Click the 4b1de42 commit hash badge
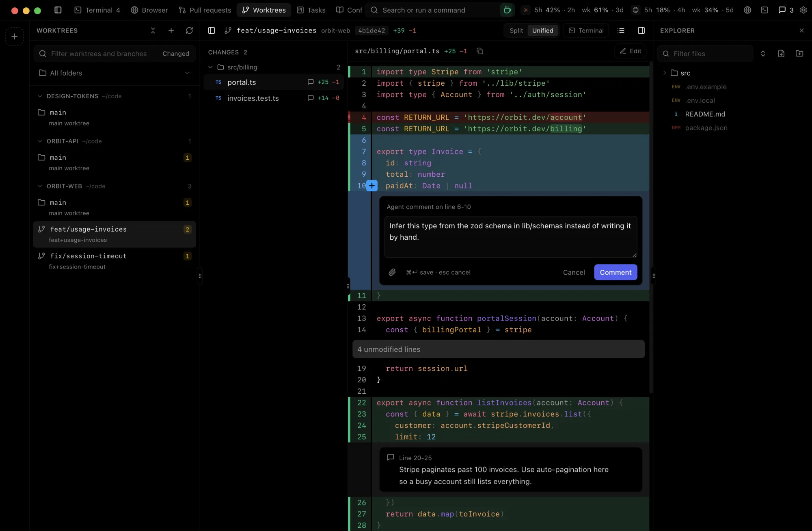This screenshot has height=531, width=812. pyautogui.click(x=371, y=30)
